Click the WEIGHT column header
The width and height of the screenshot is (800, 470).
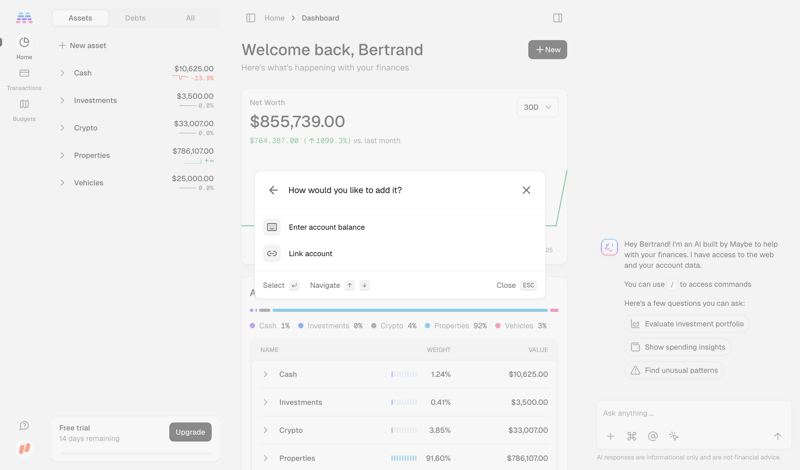439,350
